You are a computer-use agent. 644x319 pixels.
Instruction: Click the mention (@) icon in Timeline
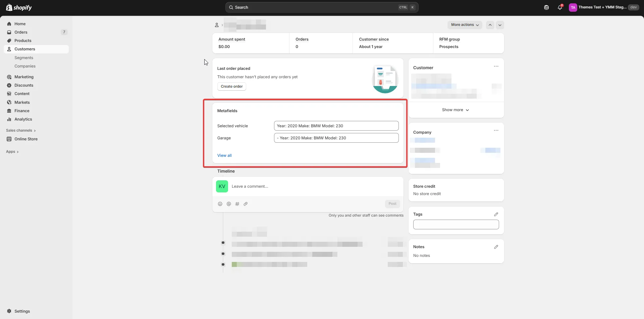(x=229, y=204)
